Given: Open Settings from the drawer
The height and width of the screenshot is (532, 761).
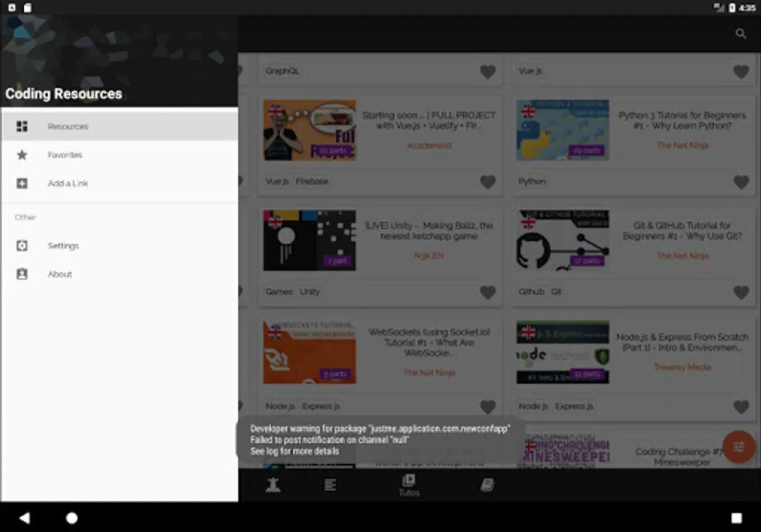Looking at the screenshot, I should [x=119, y=246].
